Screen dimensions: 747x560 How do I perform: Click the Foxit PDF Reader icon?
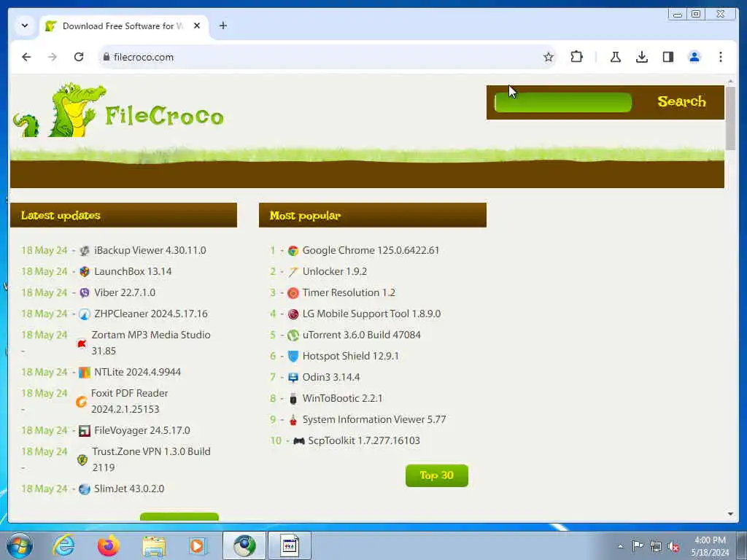82,402
